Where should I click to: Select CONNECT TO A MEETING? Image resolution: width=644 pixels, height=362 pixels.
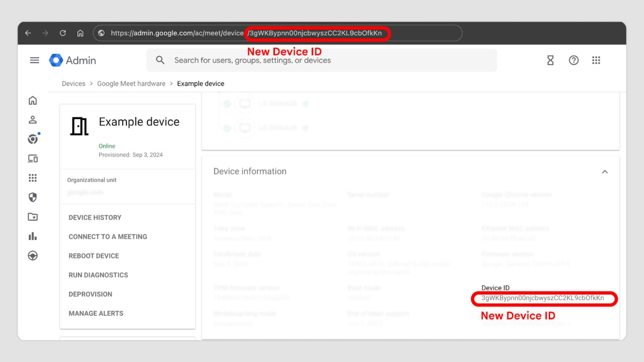click(108, 237)
